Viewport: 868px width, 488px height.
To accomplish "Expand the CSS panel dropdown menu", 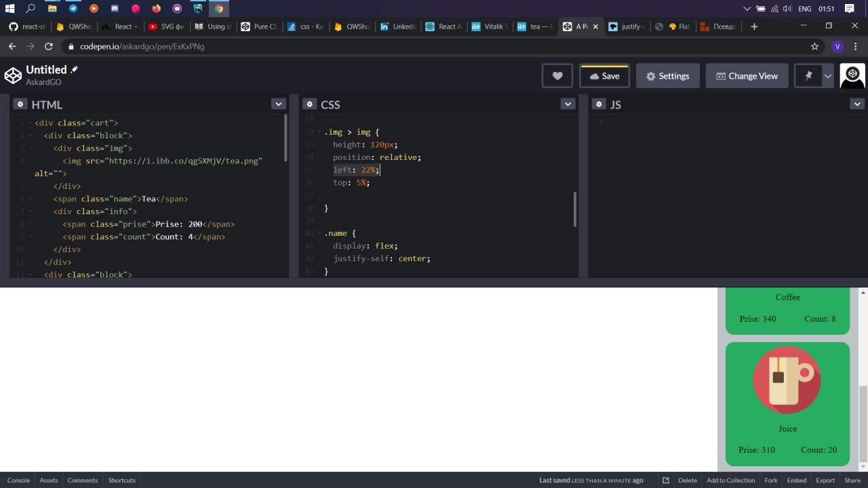I will [x=568, y=104].
